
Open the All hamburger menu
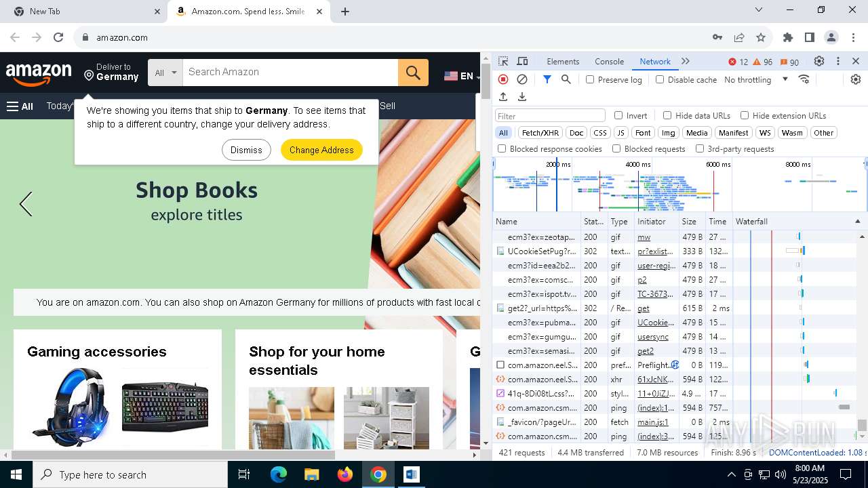click(x=20, y=106)
